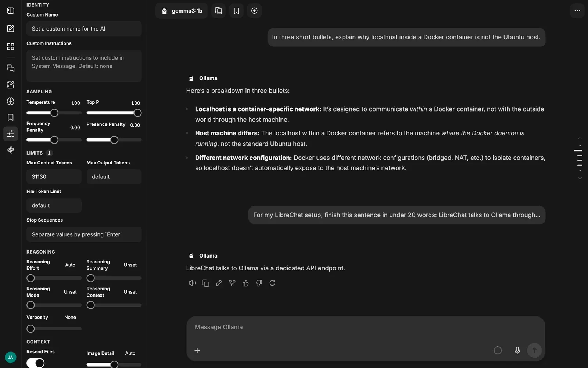Add another conversation with the circled plus icon
This screenshot has width=588, height=368.
pos(254,11)
